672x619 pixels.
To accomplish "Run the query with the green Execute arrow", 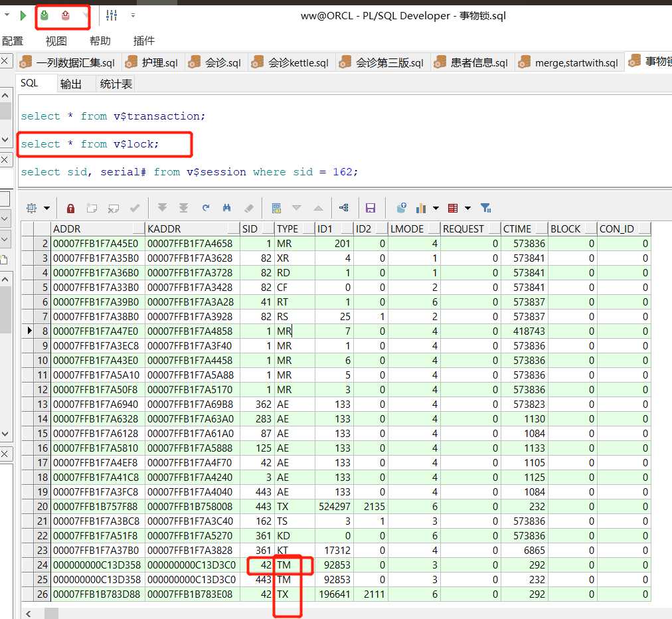I will (23, 16).
